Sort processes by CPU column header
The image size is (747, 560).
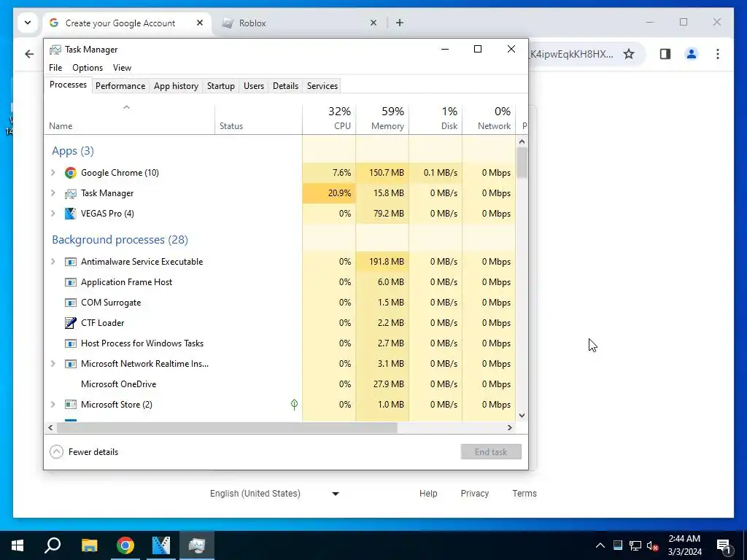tap(329, 119)
